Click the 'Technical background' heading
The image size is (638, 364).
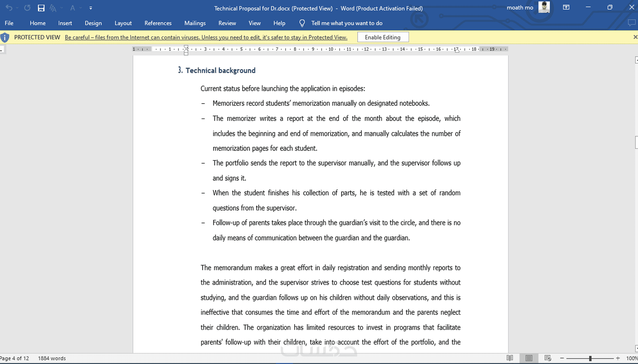pos(220,70)
